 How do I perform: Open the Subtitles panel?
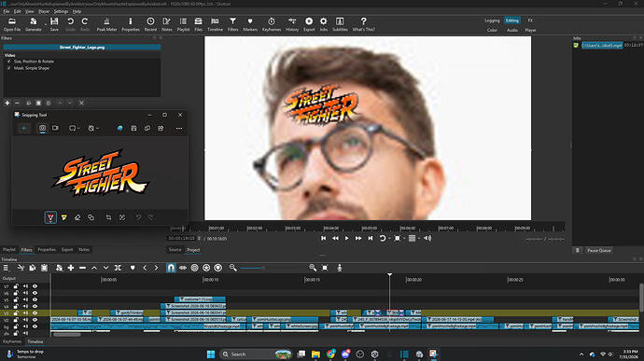340,24
